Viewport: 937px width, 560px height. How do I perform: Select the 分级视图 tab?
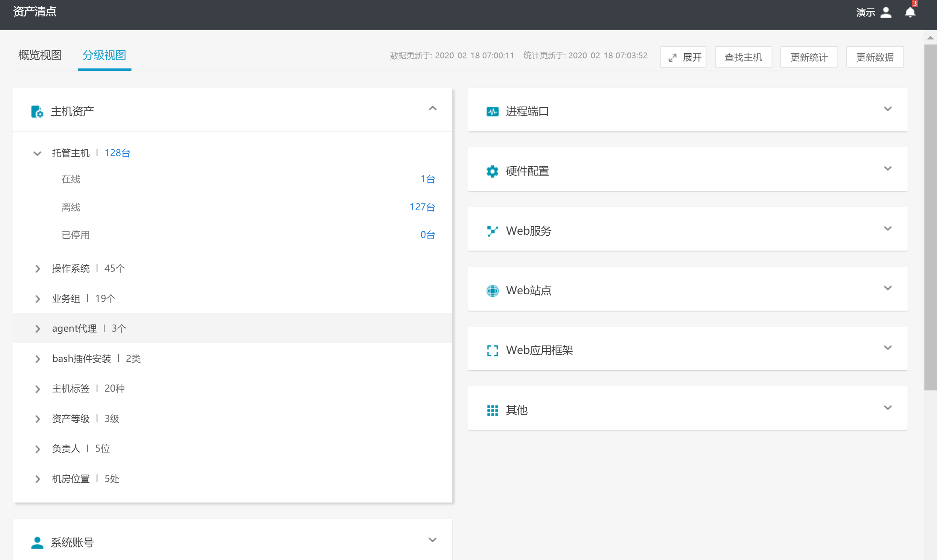(104, 55)
